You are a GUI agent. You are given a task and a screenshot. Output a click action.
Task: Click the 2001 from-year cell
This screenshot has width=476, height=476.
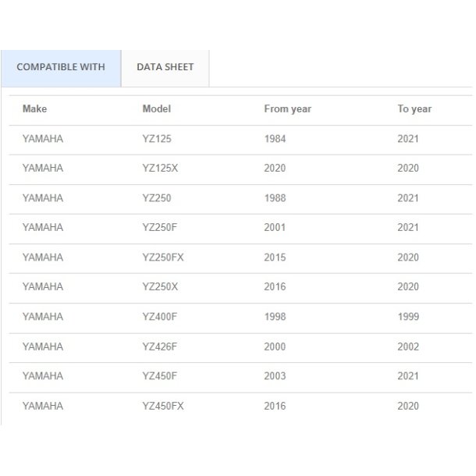click(x=275, y=228)
